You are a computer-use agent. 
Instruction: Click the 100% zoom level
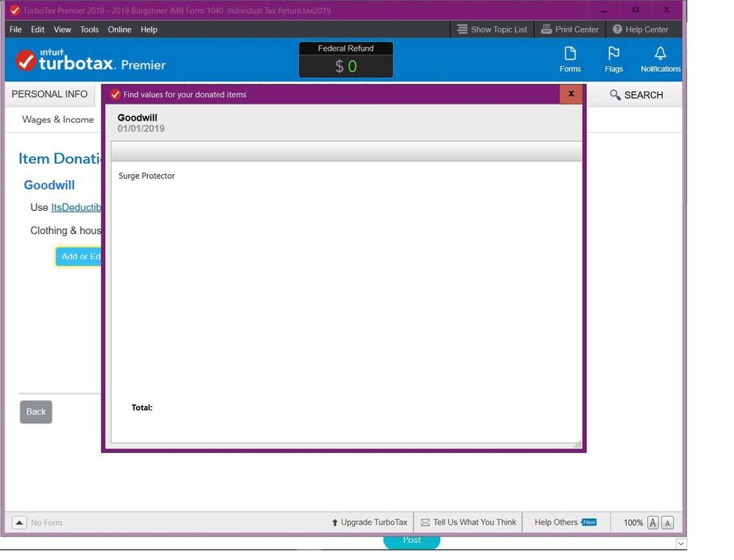coord(633,523)
